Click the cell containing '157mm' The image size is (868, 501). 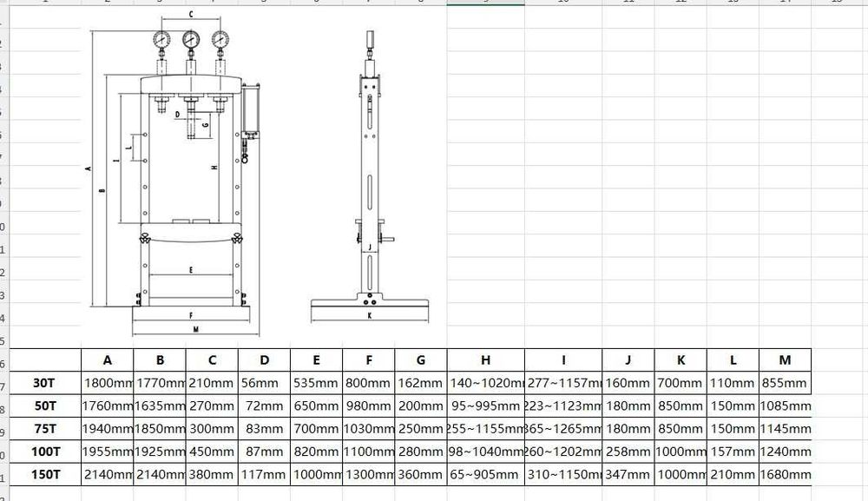[733, 452]
